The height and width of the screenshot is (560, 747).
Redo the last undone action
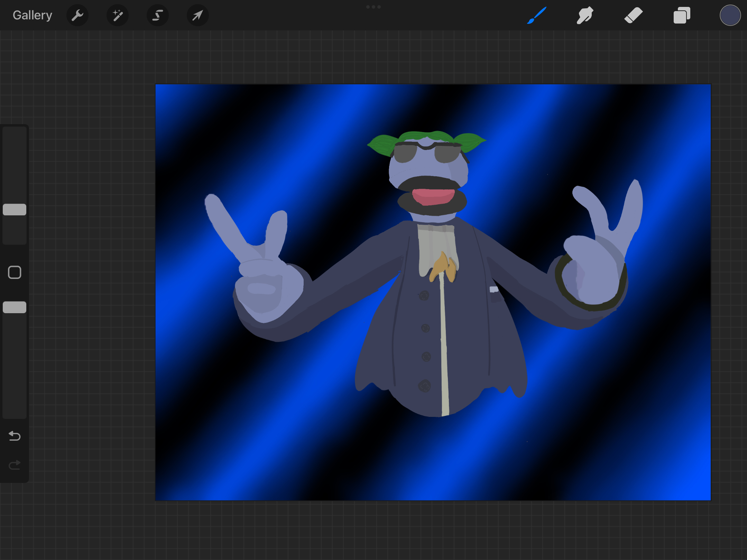[x=15, y=465]
